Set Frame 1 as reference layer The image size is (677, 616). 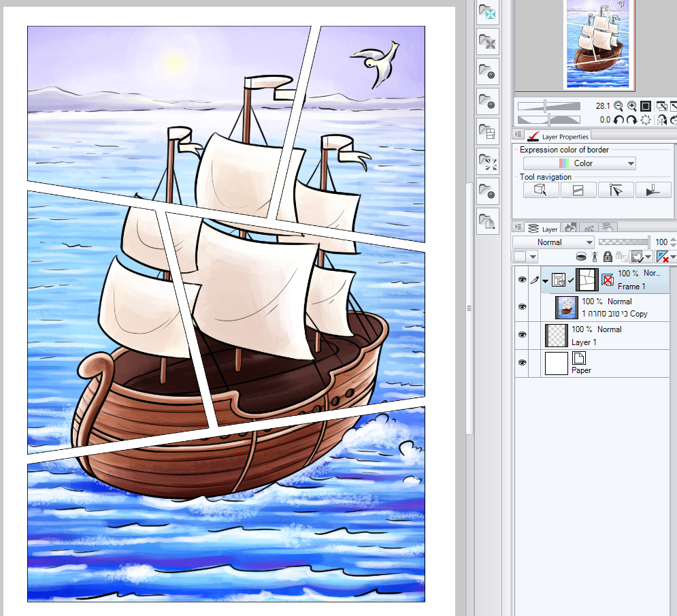point(594,257)
